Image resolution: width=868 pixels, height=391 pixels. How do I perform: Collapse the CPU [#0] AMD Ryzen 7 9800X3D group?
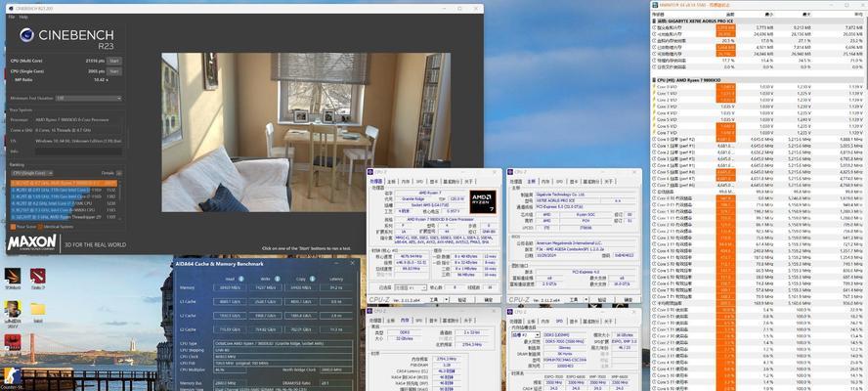654,80
